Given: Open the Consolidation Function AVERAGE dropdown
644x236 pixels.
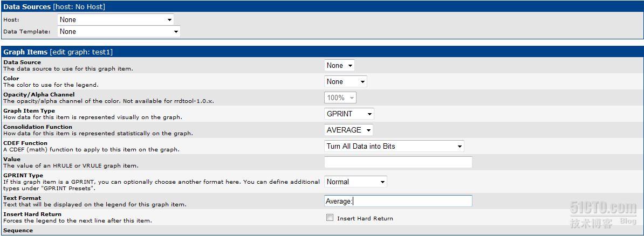Looking at the screenshot, I should (348, 130).
